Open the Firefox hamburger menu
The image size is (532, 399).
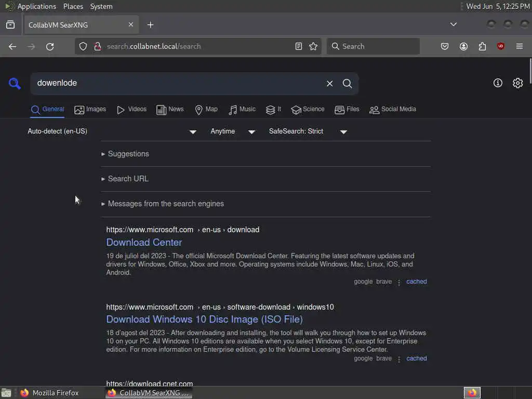click(519, 46)
